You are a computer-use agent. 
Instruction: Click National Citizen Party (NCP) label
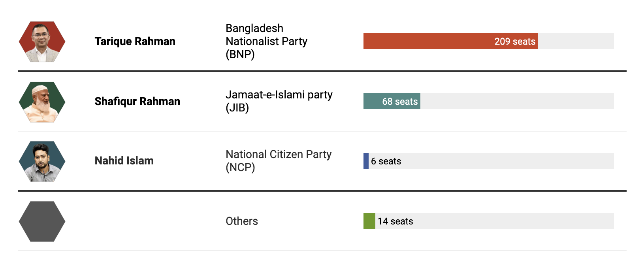point(279,161)
